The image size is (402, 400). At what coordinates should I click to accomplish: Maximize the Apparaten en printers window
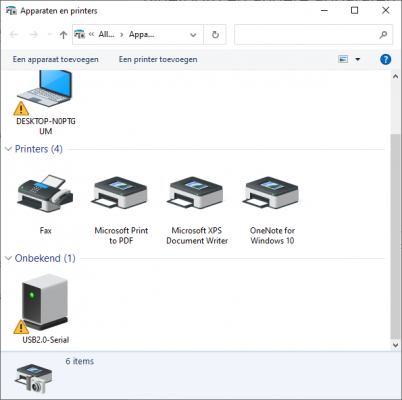click(x=355, y=11)
